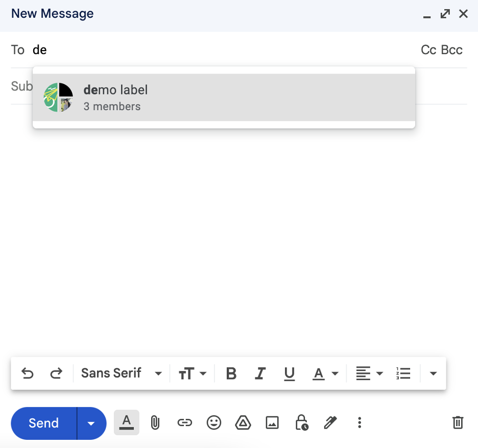478x448 pixels.
Task: Add Cc recipients
Action: [x=427, y=49]
